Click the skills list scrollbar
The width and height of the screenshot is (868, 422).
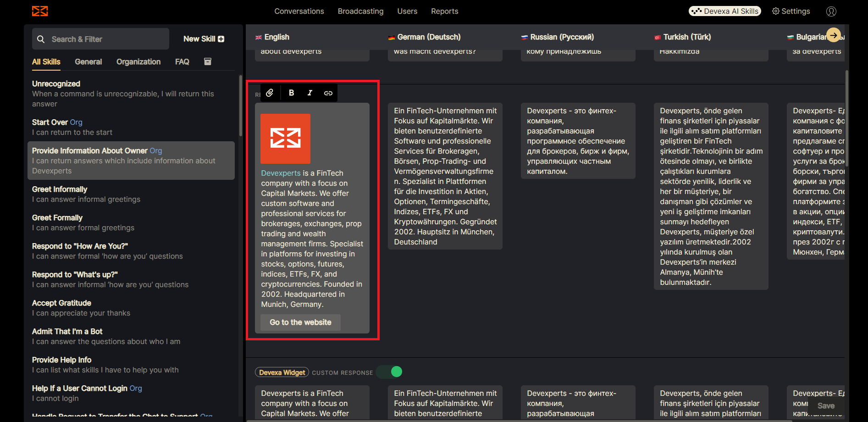tap(241, 105)
